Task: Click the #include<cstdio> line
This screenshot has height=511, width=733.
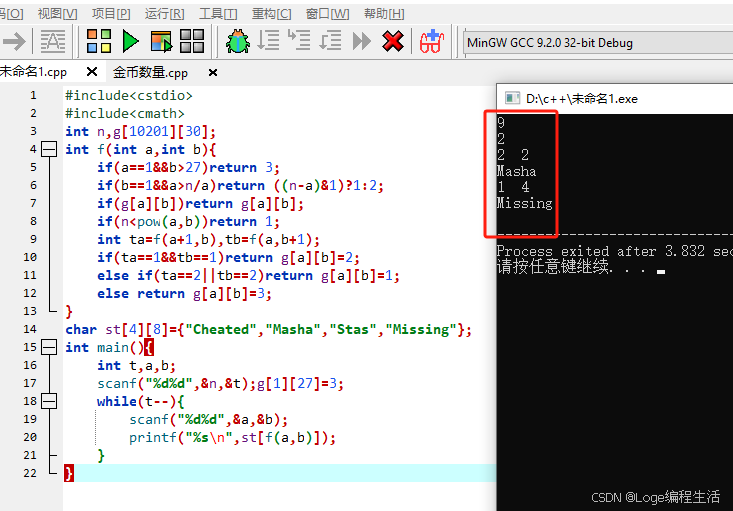Action: click(x=129, y=95)
